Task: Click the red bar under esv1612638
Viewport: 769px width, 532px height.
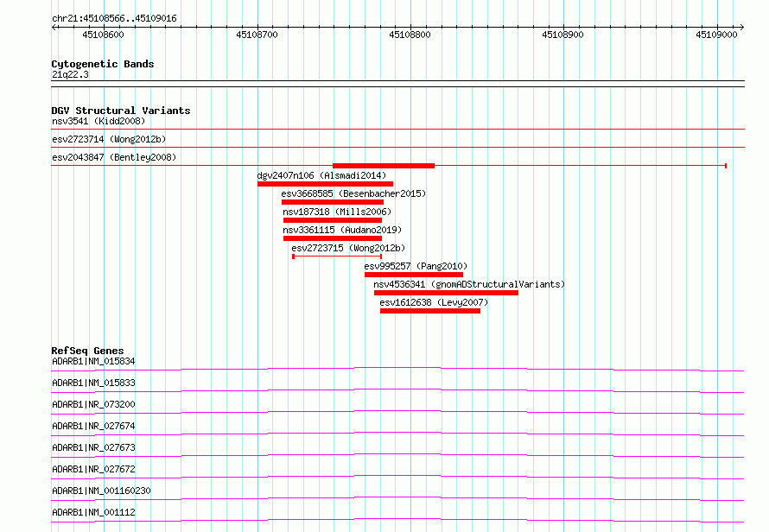Action: (x=430, y=311)
